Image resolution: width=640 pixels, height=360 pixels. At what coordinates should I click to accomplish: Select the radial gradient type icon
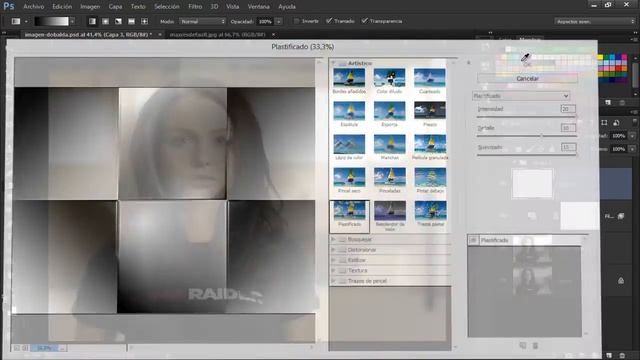pyautogui.click(x=105, y=21)
